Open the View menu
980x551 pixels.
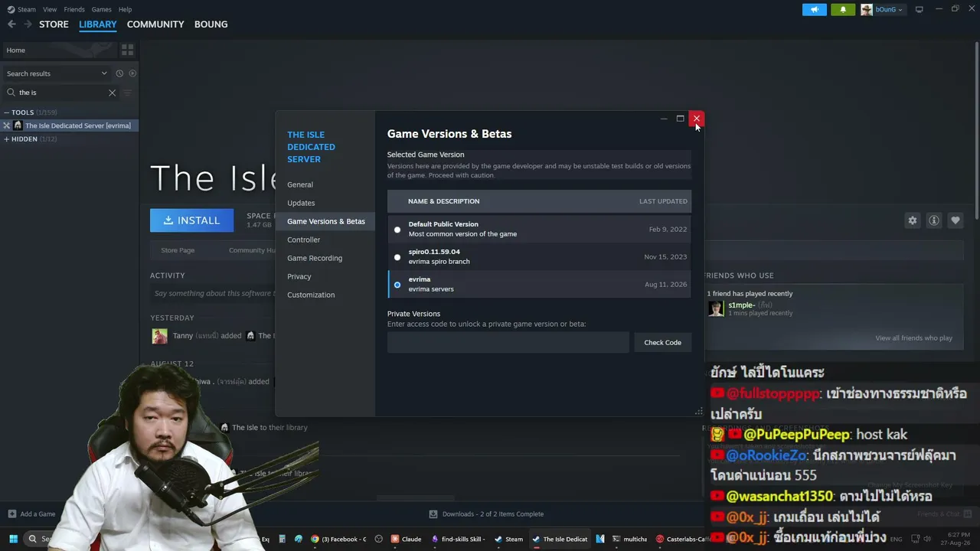50,9
